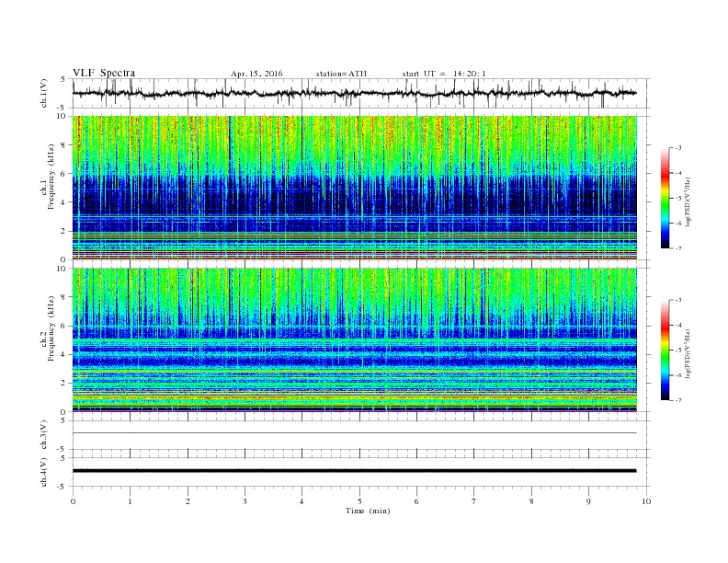This screenshot has width=728, height=563.
Task: Click the ch.1 color bar "log(PSD)(V²/Hz)" label
Action: point(688,201)
